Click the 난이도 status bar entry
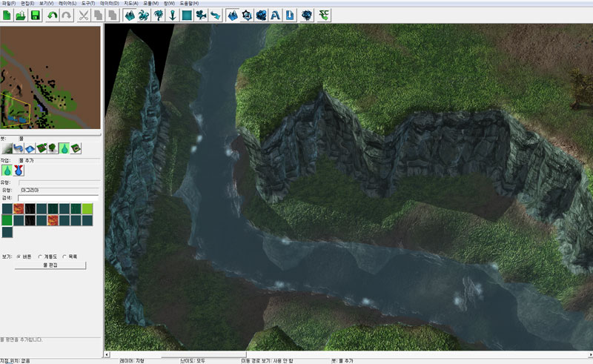The height and width of the screenshot is (364, 593). pyautogui.click(x=193, y=361)
